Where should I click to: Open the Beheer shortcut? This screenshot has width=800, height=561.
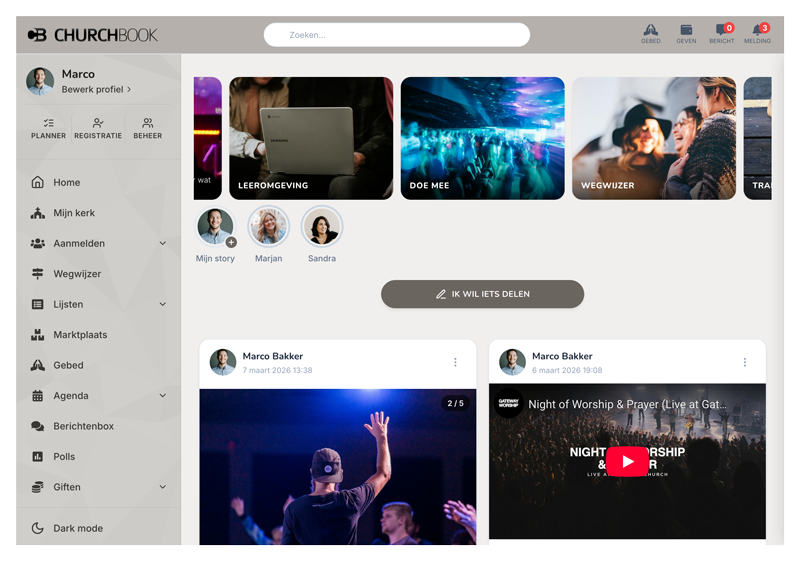(x=147, y=128)
